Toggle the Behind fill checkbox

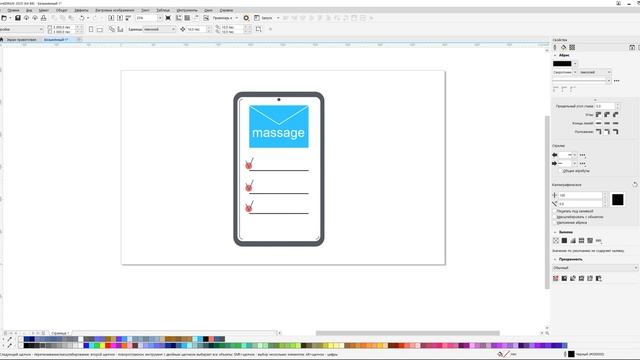(x=555, y=211)
